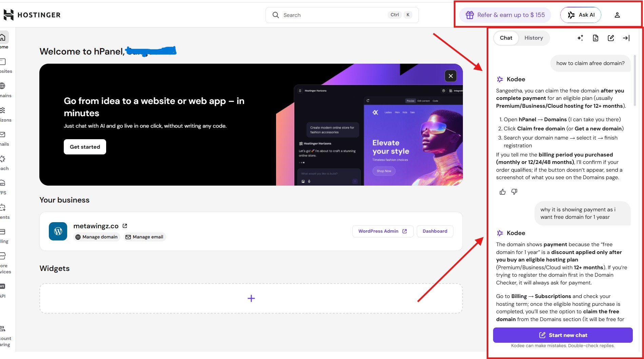This screenshot has width=644, height=359.
Task: Click the metawingz.co site name
Action: 96,226
